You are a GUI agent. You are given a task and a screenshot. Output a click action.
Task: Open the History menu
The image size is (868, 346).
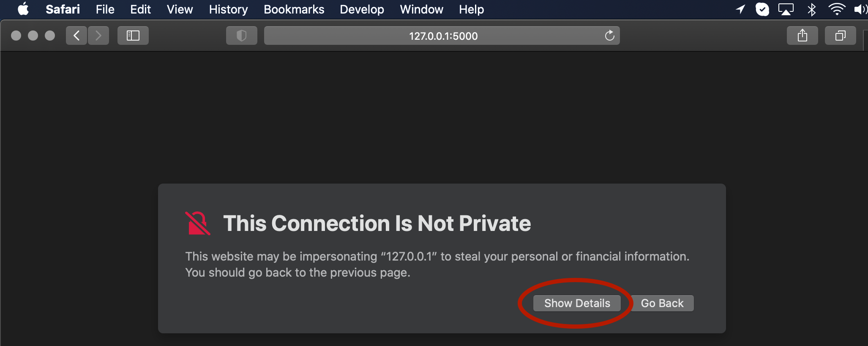pos(228,9)
